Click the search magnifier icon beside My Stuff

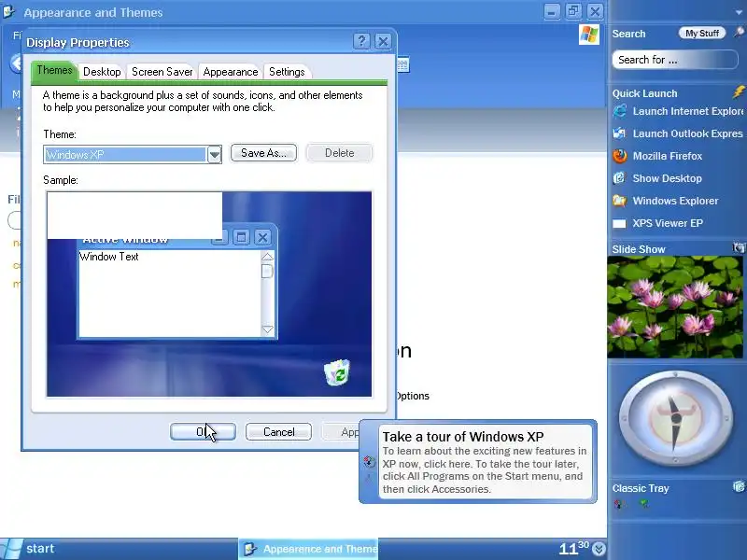pos(739,33)
